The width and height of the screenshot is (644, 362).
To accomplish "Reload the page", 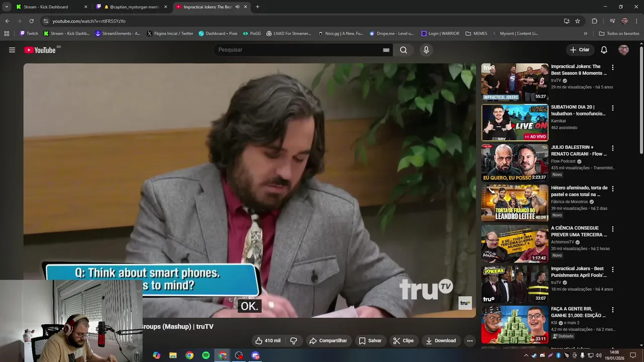I will click(x=31, y=21).
